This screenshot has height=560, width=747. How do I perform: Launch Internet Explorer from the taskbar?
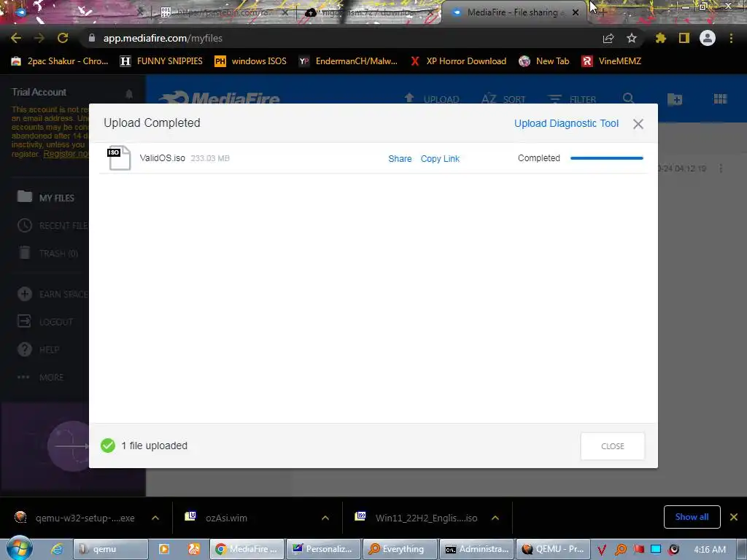pos(57,549)
